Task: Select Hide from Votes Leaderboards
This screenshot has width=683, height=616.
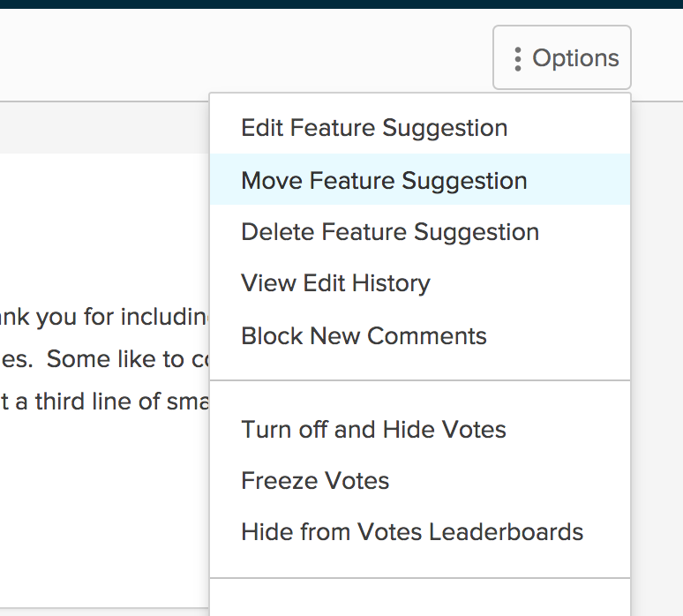Action: pos(420,531)
